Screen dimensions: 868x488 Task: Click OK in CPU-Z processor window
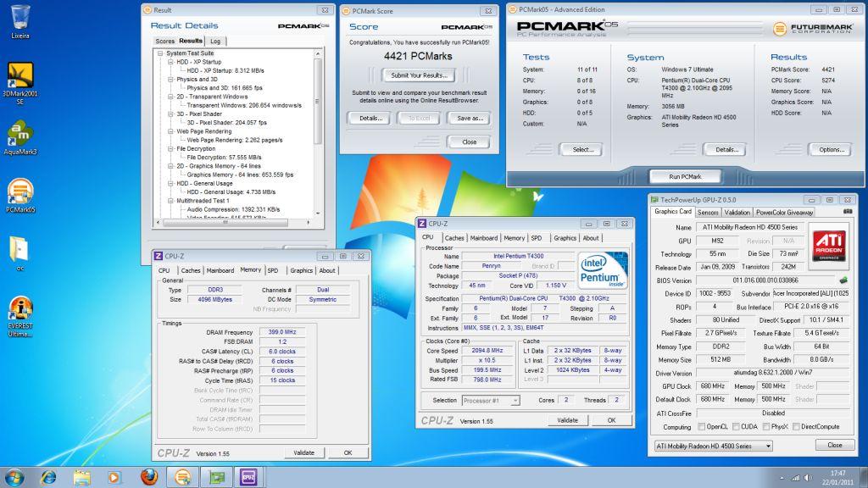click(x=611, y=420)
